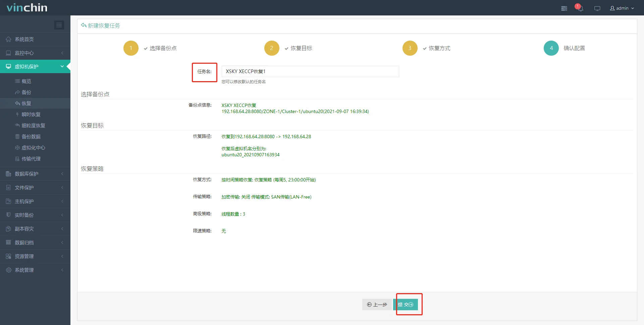Open the notification bell with red badge
This screenshot has height=325, width=644.
tap(580, 8)
